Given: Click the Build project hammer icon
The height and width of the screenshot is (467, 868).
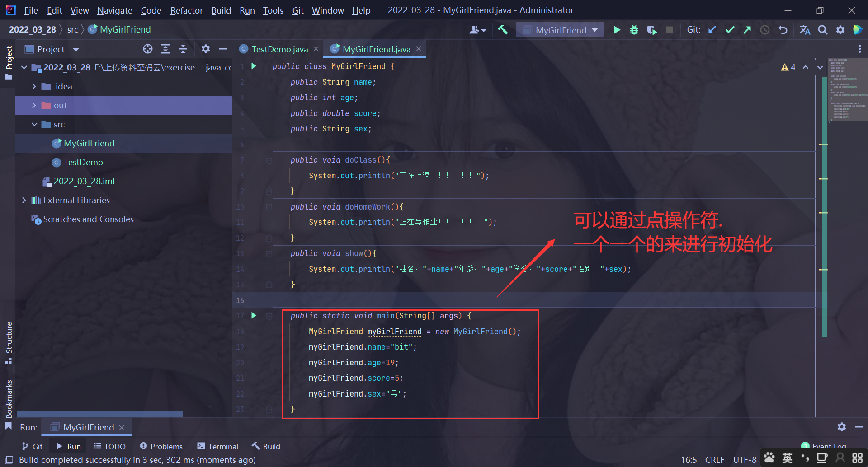Looking at the screenshot, I should click(503, 30).
